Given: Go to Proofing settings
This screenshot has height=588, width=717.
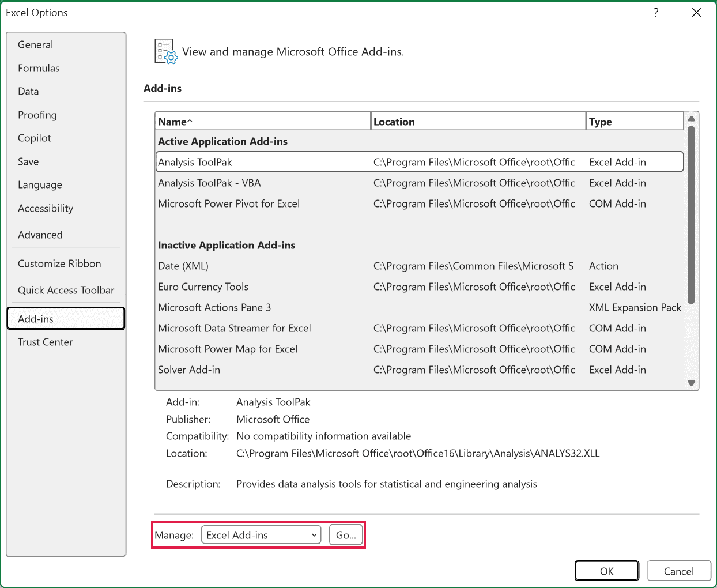Looking at the screenshot, I should (x=66, y=115).
